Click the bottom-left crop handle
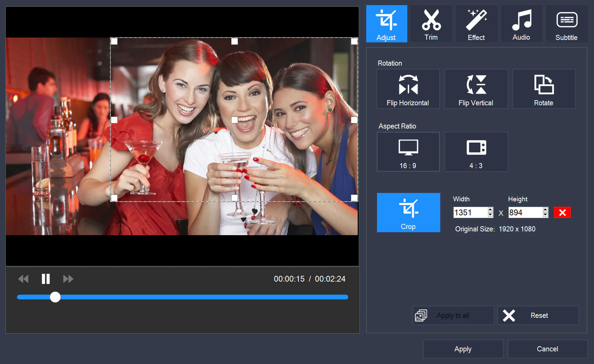 114,198
